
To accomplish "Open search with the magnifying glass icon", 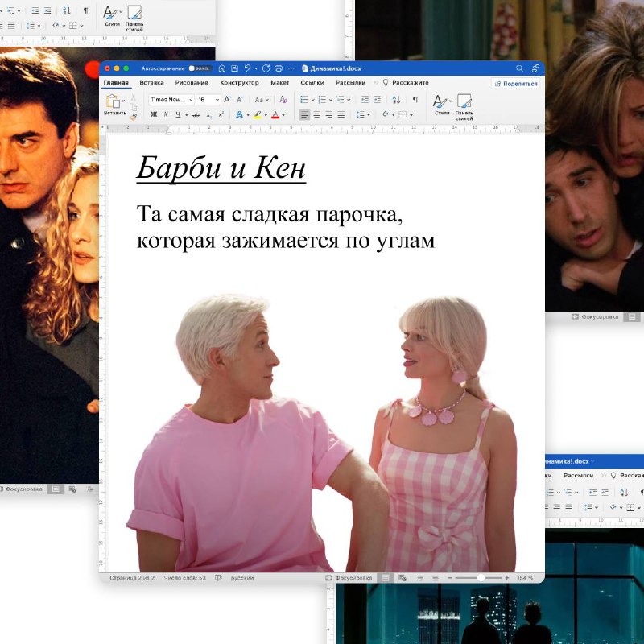I will 519,68.
